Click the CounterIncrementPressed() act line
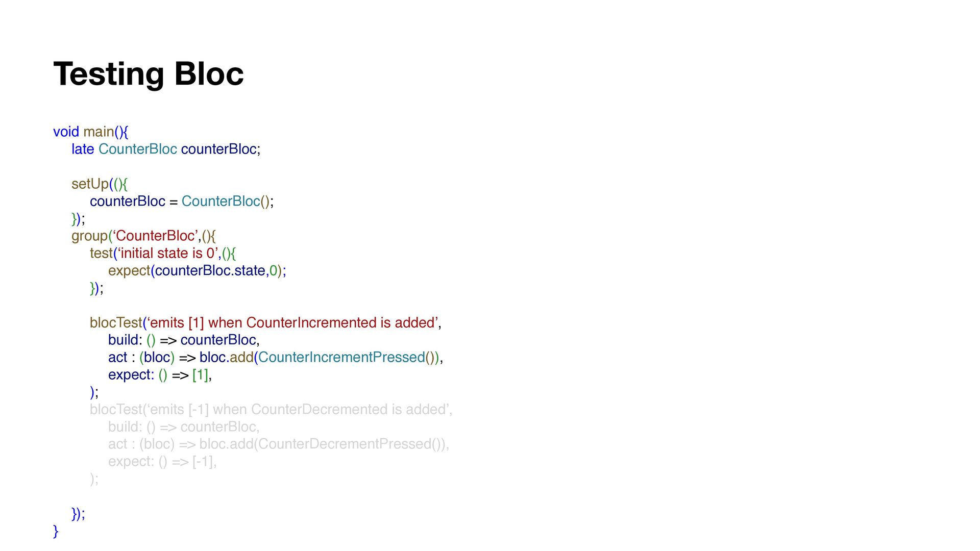980x551 pixels. point(276,357)
